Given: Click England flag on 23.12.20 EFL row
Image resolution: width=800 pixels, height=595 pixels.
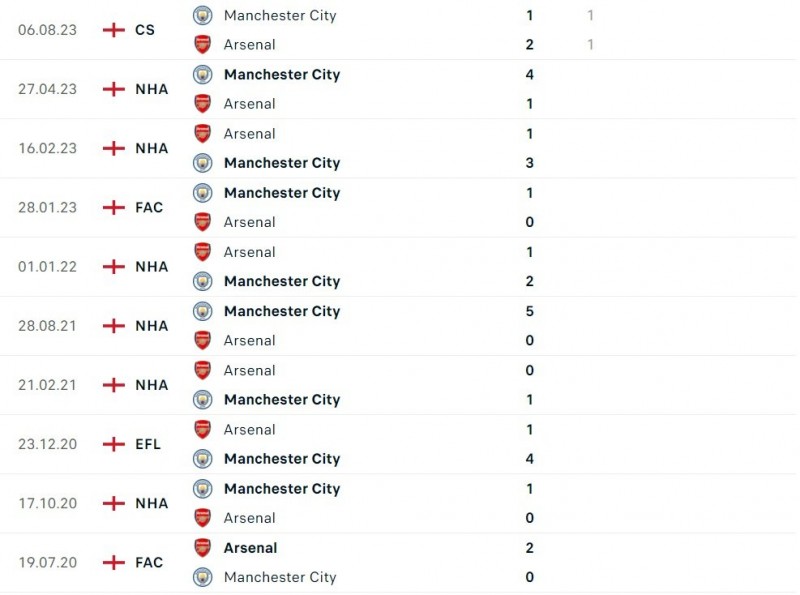Looking at the screenshot, I should (114, 444).
